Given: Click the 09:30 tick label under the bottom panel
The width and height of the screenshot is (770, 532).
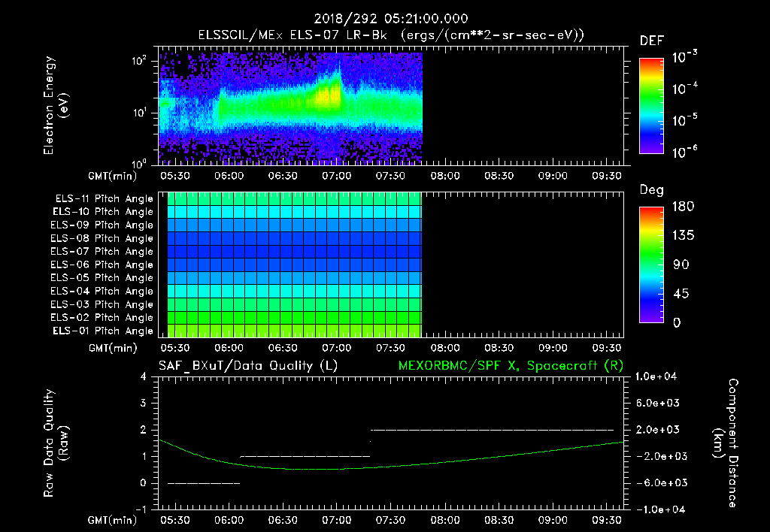Looking at the screenshot, I should click(607, 520).
